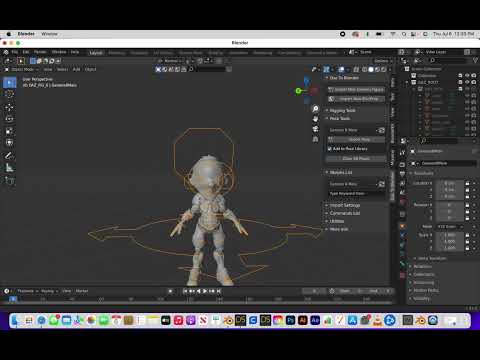Click the Clear All Poses button

click(x=356, y=158)
